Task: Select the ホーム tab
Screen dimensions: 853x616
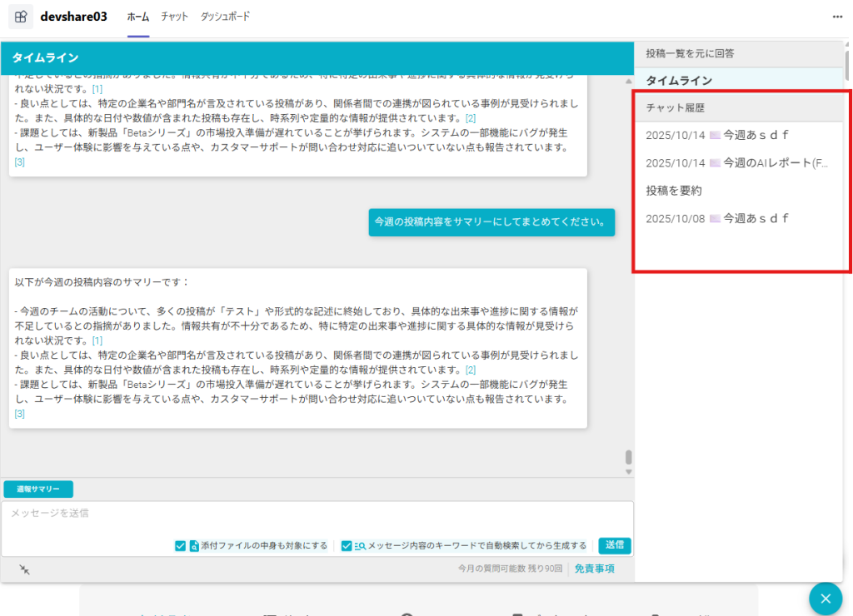Action: [x=138, y=17]
